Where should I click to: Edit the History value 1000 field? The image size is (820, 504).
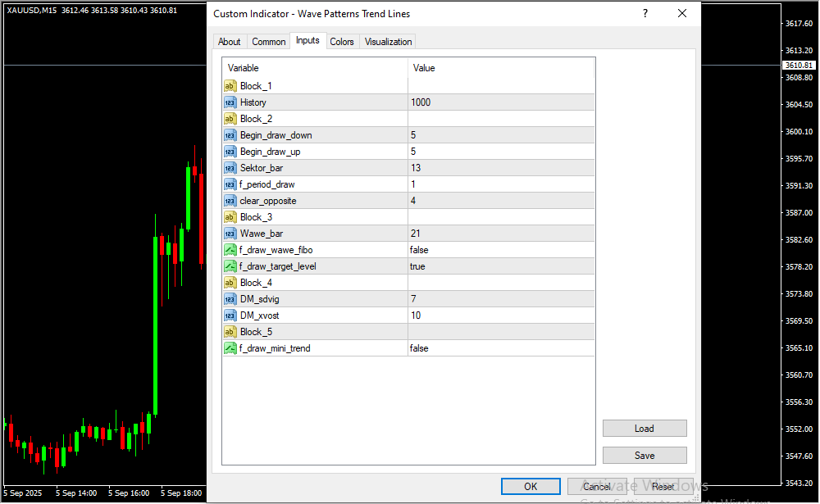coord(500,102)
